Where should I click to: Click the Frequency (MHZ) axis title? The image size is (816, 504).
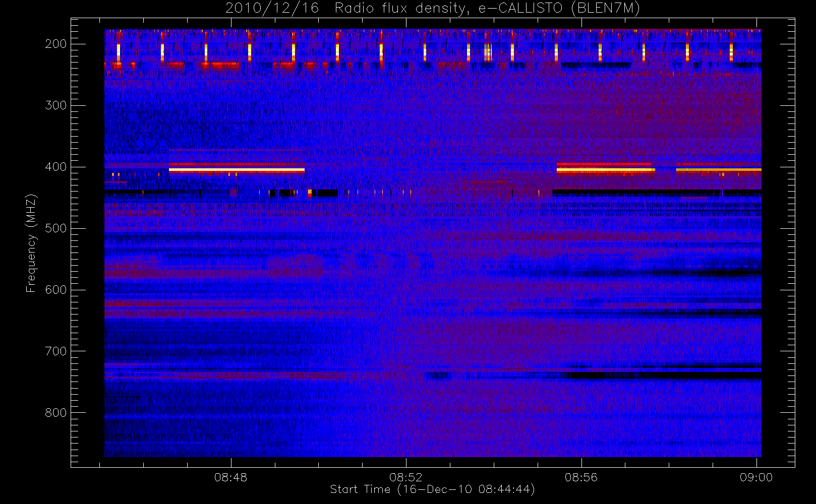(x=31, y=243)
